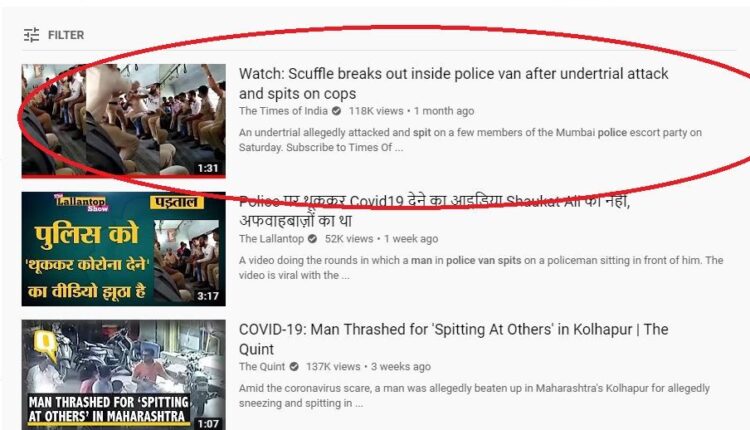This screenshot has height=430, width=750.
Task: Visit The Times of India channel
Action: click(283, 111)
